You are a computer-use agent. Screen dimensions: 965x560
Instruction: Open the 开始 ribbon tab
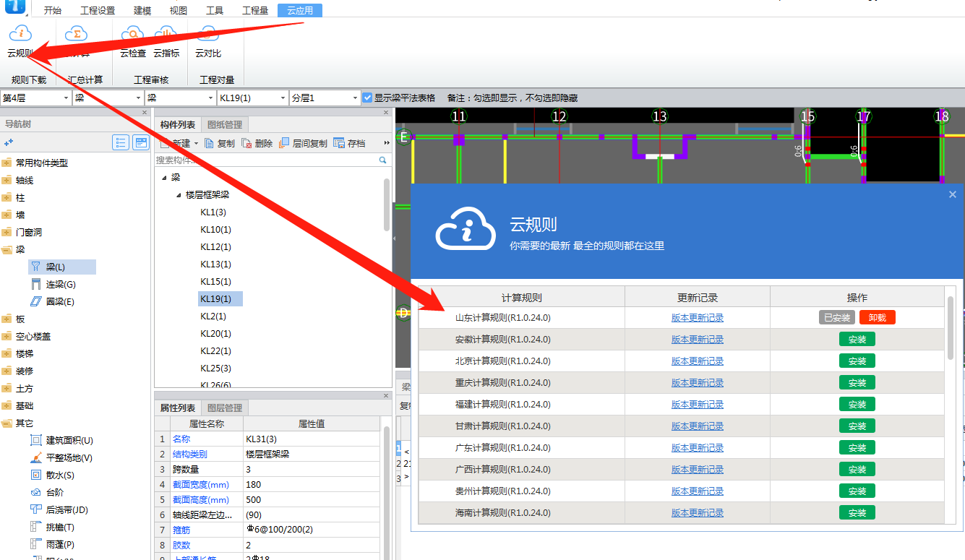[52, 10]
